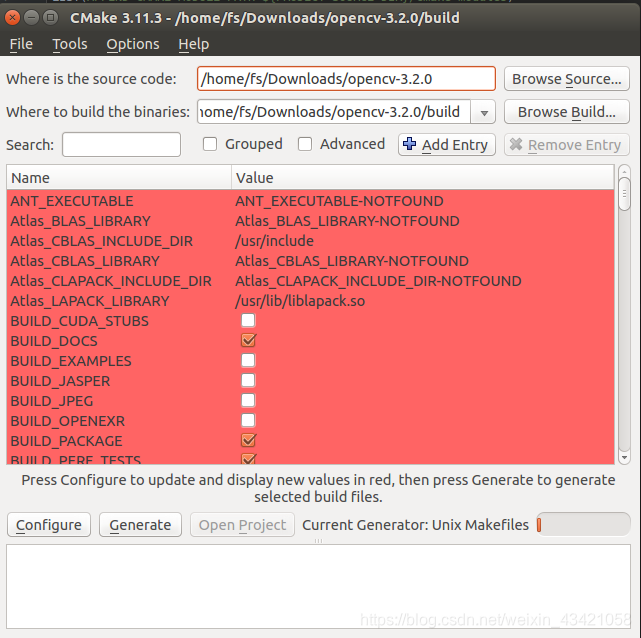
Task: Maximize the CMake window
Action: 51,18
